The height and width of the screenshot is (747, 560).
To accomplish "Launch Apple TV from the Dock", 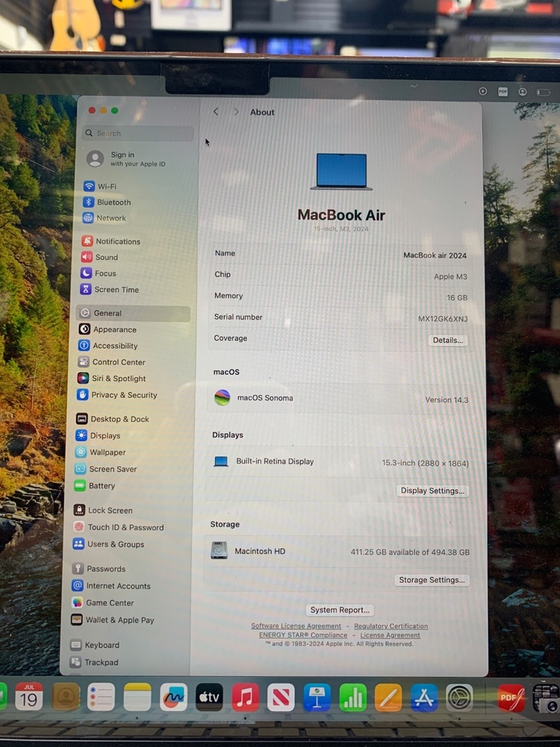I will (x=209, y=697).
